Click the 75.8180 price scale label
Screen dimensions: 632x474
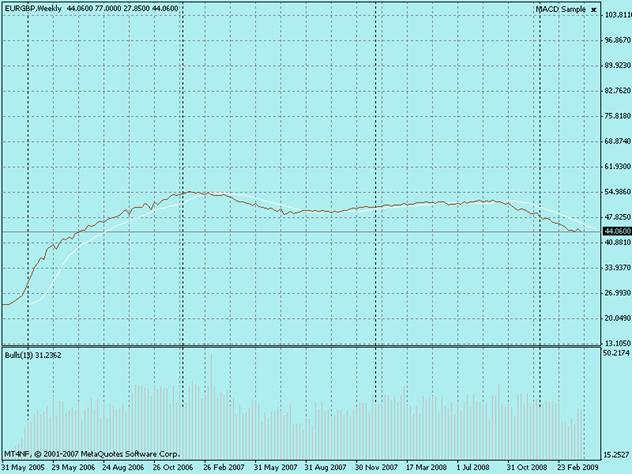[x=614, y=116]
